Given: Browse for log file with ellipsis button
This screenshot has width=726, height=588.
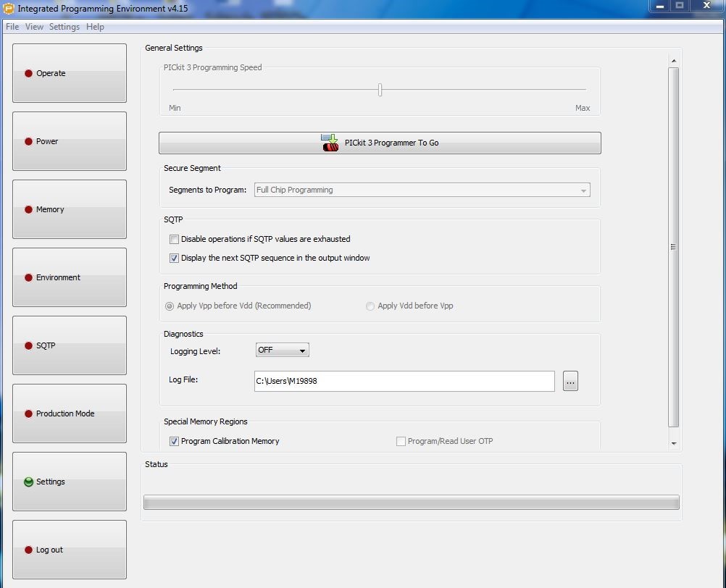Looking at the screenshot, I should (570, 381).
